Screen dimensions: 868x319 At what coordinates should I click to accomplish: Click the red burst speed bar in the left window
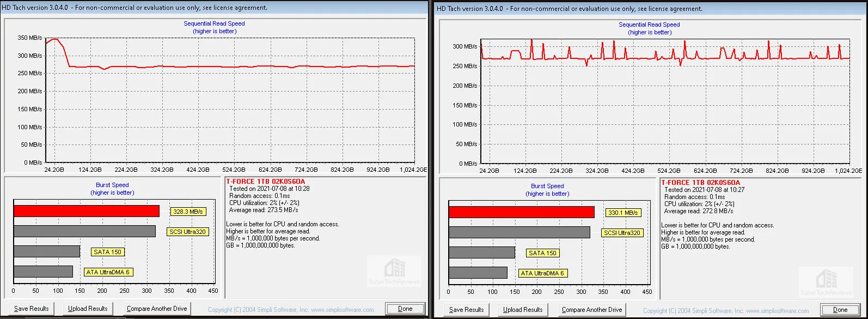tap(87, 211)
